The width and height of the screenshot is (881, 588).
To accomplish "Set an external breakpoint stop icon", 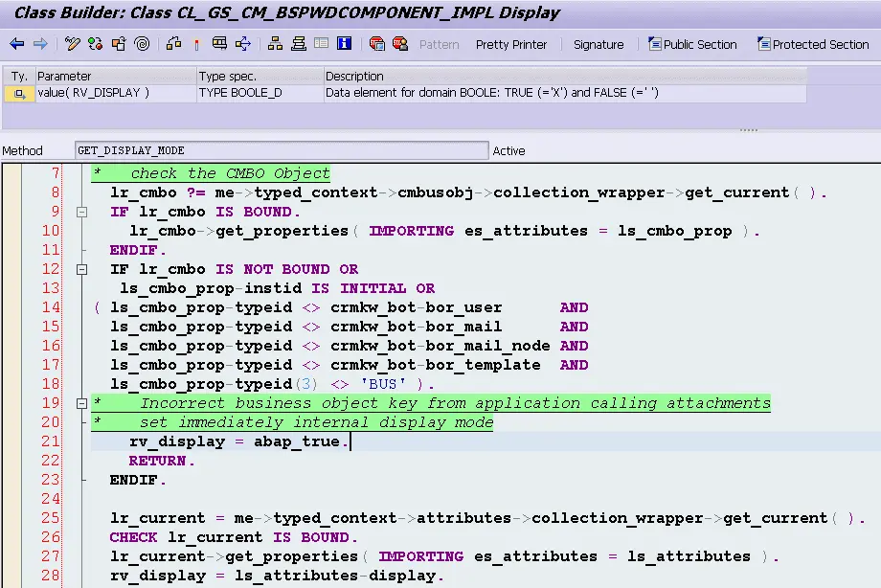I will coord(400,44).
